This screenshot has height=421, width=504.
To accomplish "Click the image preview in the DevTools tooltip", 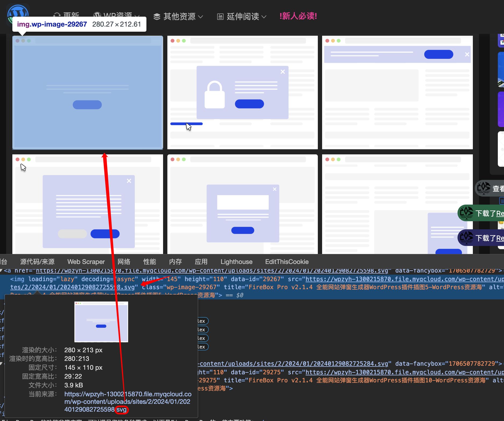I will [101, 322].
